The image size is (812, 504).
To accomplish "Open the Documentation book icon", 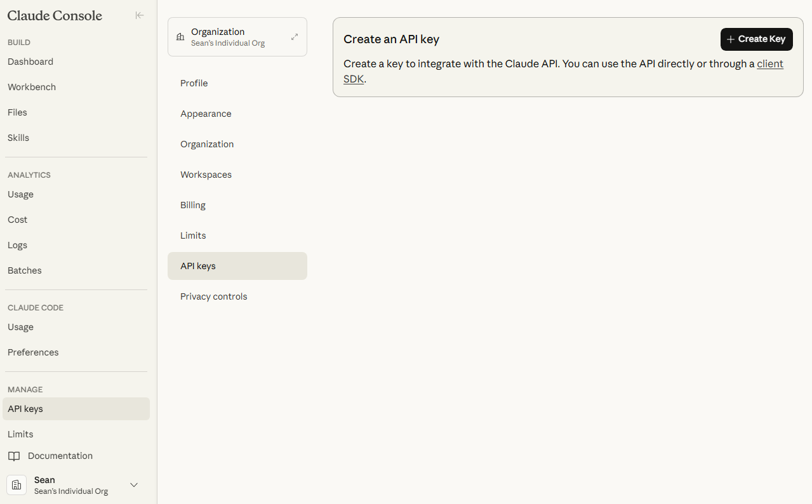I will [14, 456].
